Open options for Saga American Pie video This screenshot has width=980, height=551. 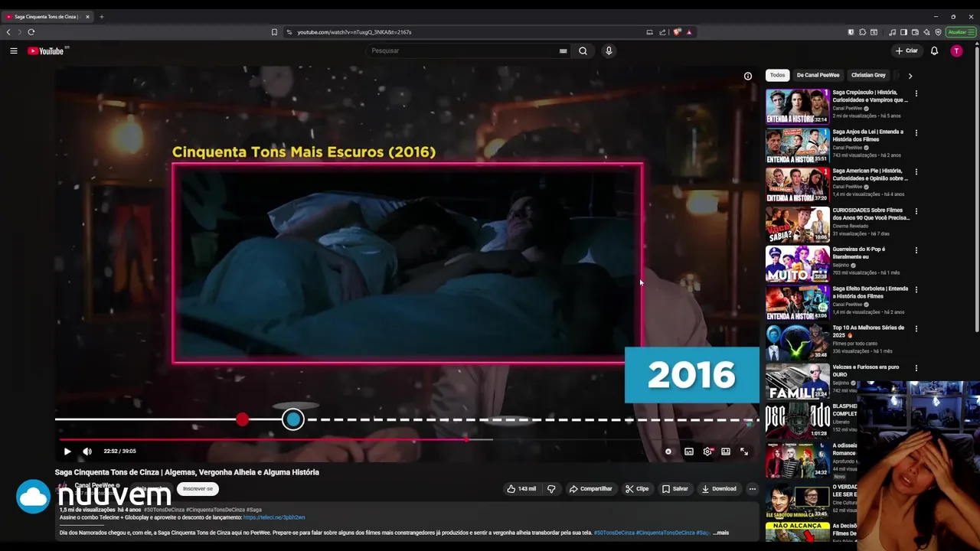point(916,171)
